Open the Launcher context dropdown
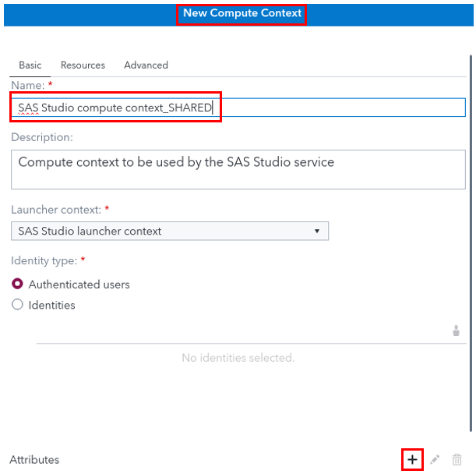 click(170, 231)
